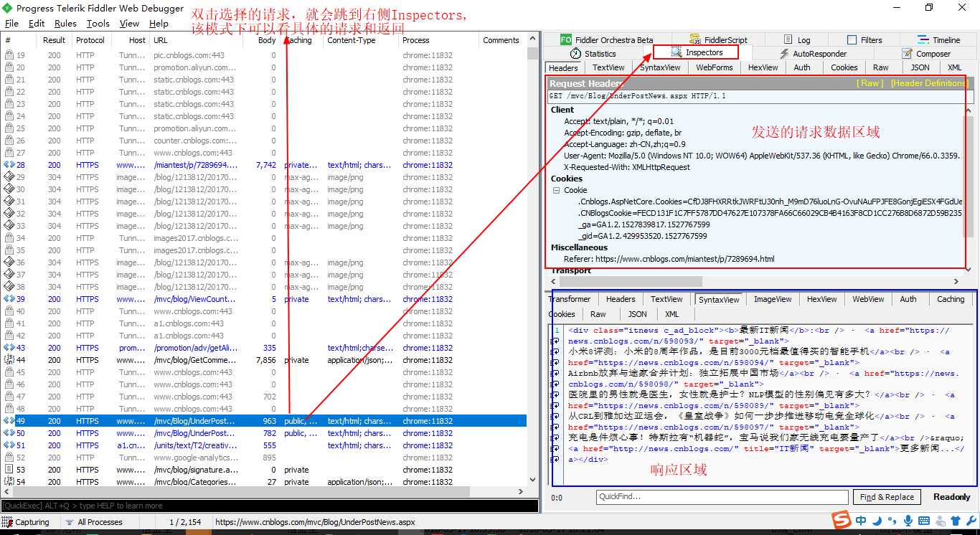The width and height of the screenshot is (980, 535).
Task: Select session 50 row with body 782
Action: (264, 433)
